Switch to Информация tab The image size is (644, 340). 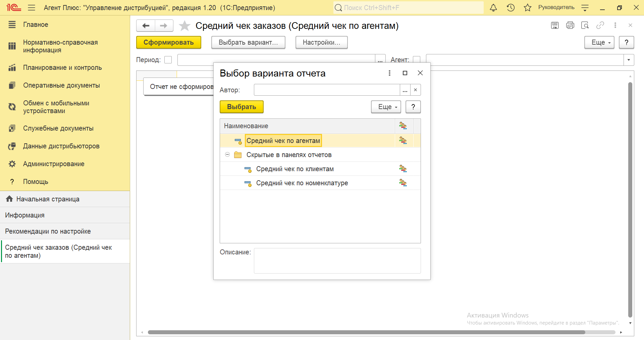(x=65, y=215)
